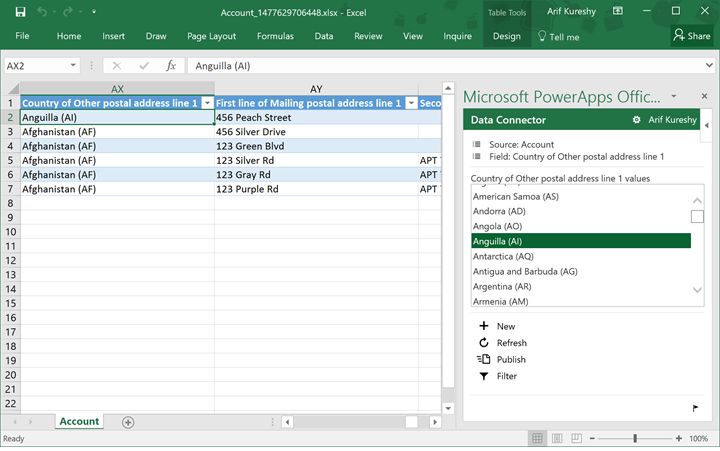This screenshot has width=720, height=451.
Task: Click the Filter funnel icon in panel
Action: click(484, 376)
